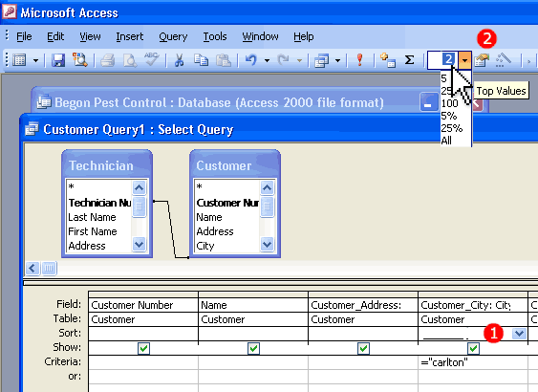This screenshot has width=538, height=392.
Task: Toggle Show checkbox for Customer_City column
Action: [x=473, y=348]
